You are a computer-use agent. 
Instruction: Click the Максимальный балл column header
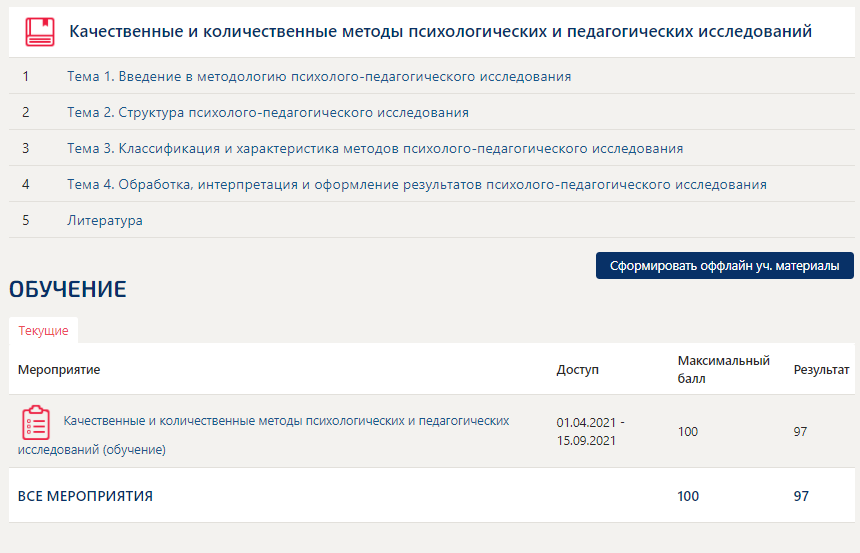point(723,370)
